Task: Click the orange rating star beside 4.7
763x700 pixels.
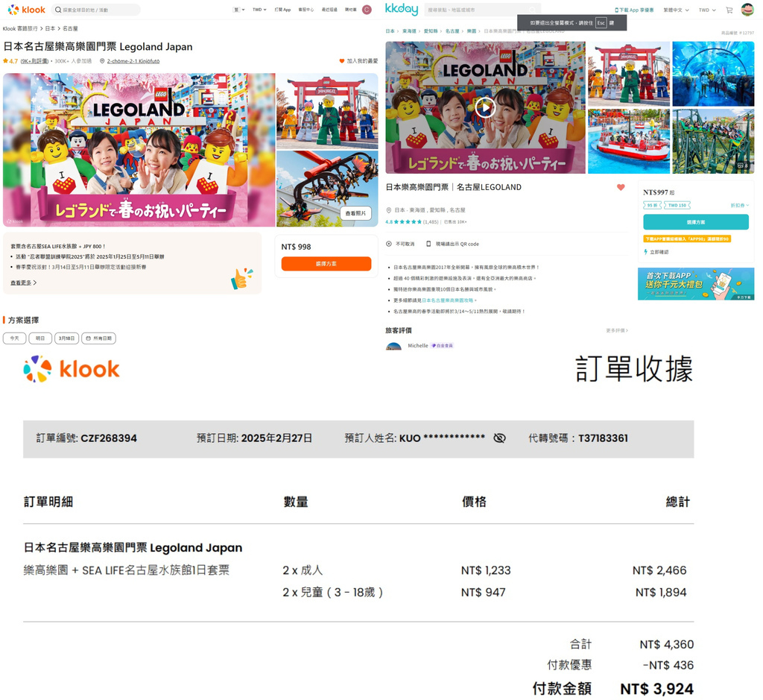Action: [5, 61]
